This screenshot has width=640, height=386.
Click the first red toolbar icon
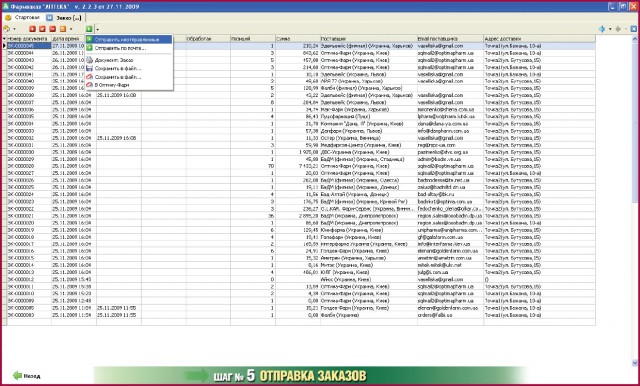tap(32, 29)
